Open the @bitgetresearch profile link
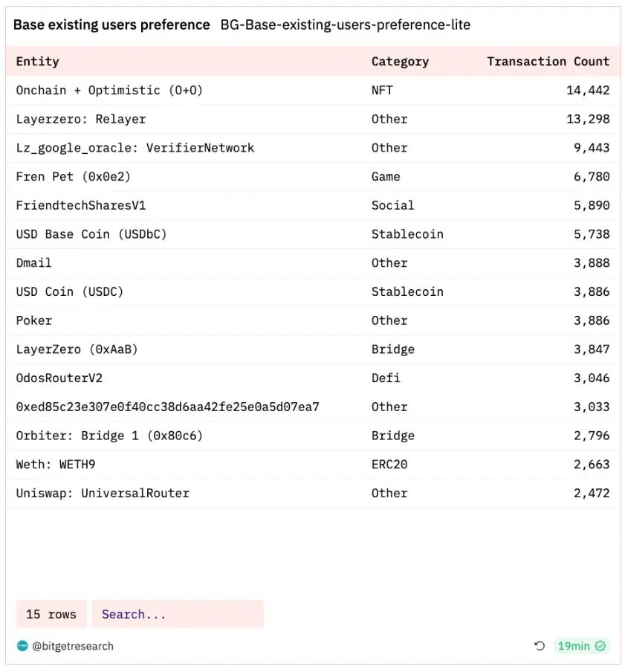 coord(73,646)
